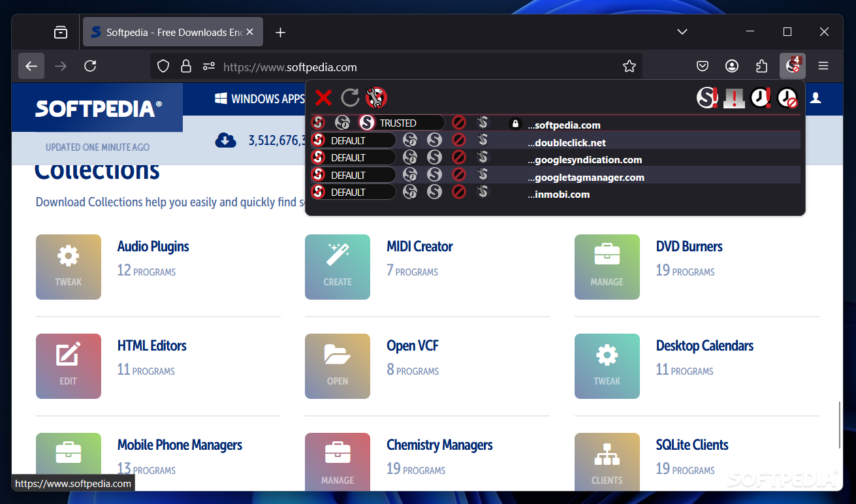Select DEFAULT preset on googlesyndication.com row
The height and width of the screenshot is (504, 856).
(x=353, y=157)
